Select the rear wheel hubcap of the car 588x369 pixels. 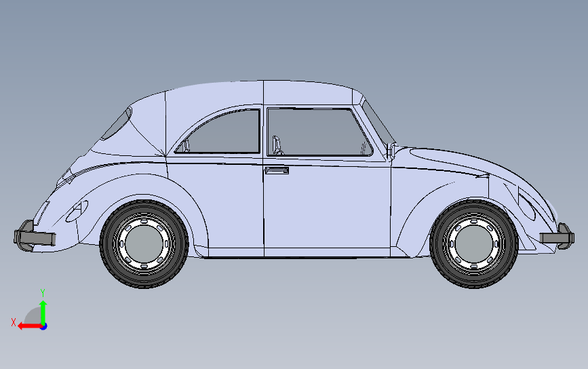pos(144,244)
